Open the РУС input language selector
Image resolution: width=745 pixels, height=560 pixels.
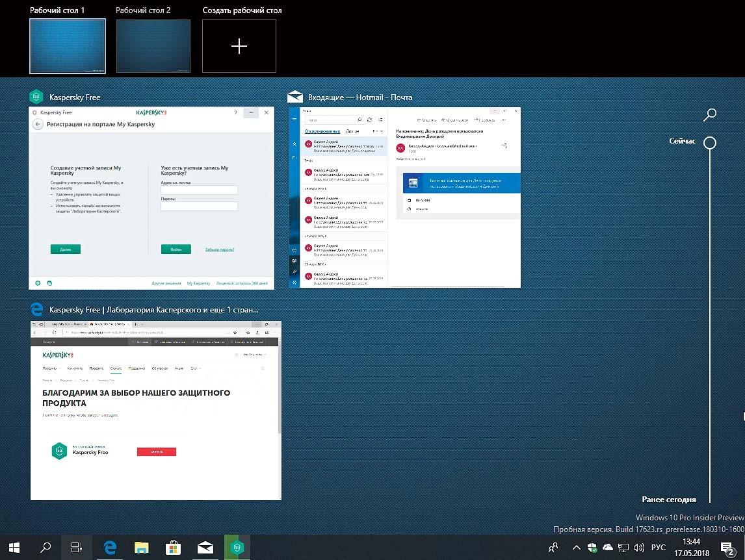point(659,548)
